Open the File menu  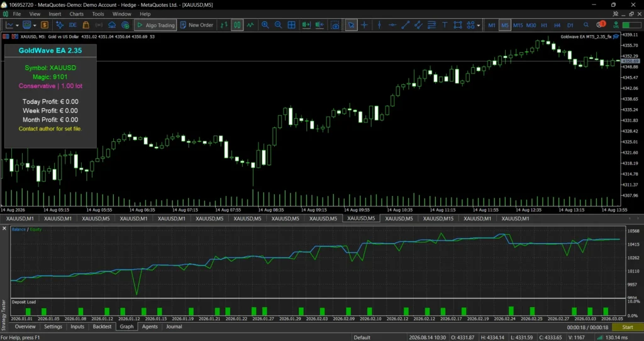coord(17,14)
